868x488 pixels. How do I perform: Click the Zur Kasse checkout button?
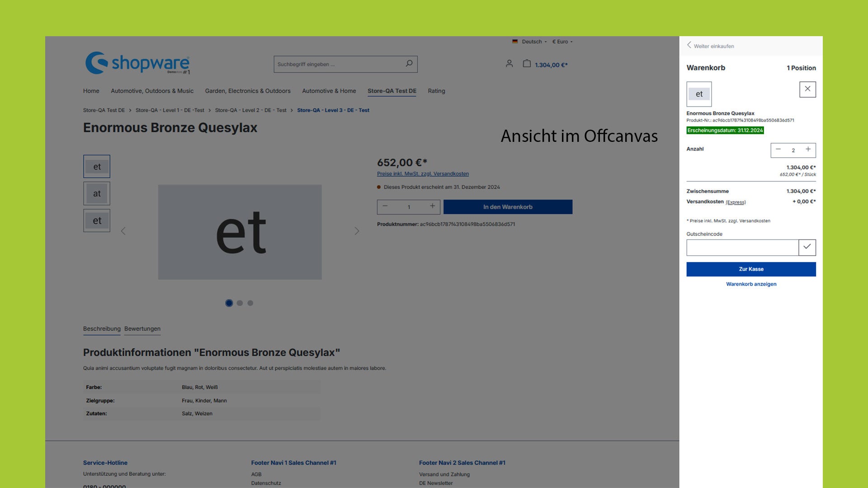[x=751, y=269]
